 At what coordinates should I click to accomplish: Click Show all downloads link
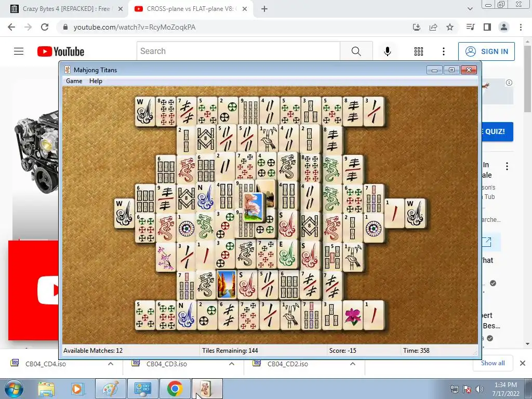pyautogui.click(x=493, y=363)
